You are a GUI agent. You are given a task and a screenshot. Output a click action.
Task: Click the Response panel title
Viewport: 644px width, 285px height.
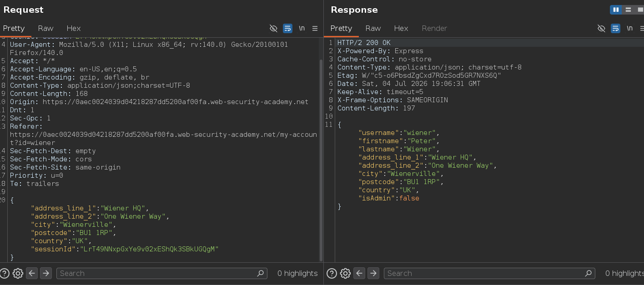[354, 10]
